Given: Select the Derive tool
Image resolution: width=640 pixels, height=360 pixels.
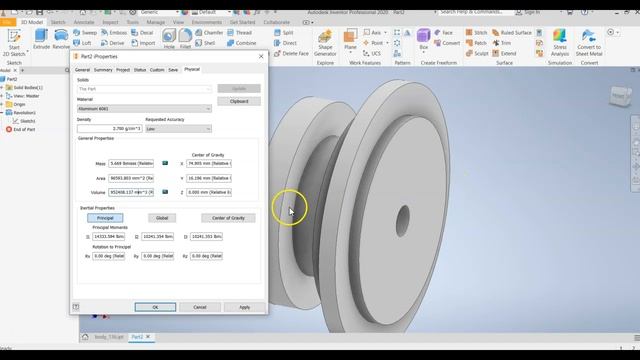Looking at the screenshot, I should [x=112, y=43].
